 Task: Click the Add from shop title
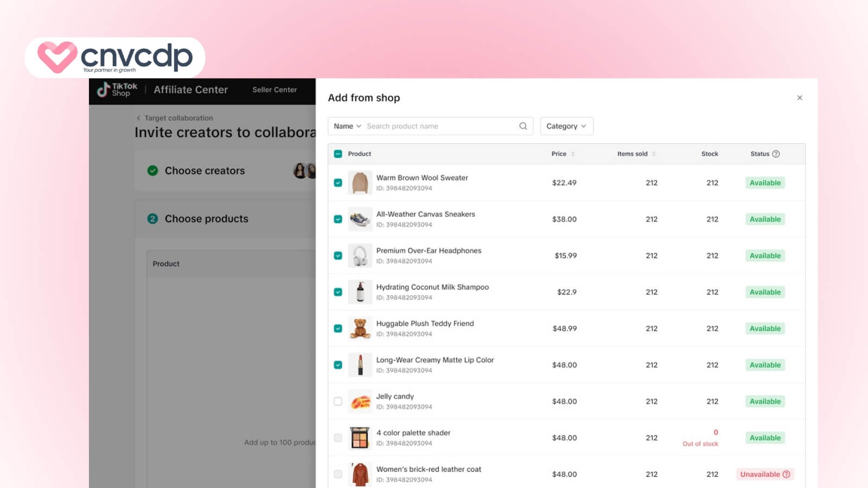pos(364,98)
